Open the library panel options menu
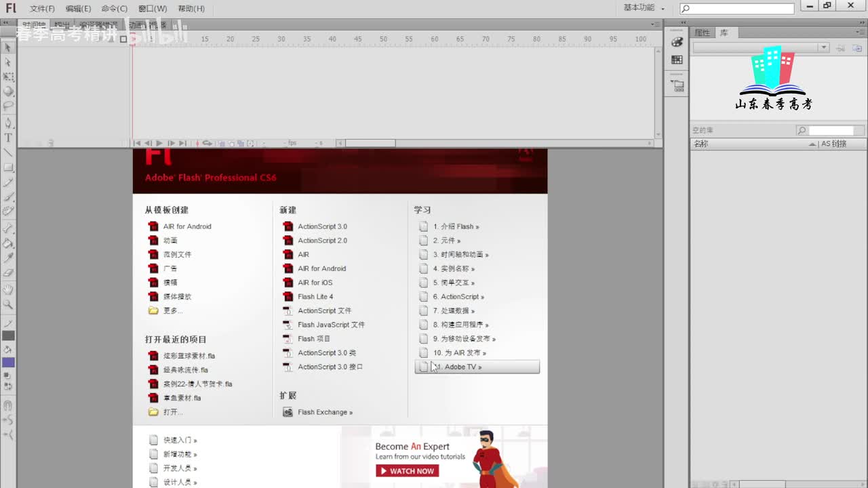This screenshot has width=868, height=488. pyautogui.click(x=861, y=32)
